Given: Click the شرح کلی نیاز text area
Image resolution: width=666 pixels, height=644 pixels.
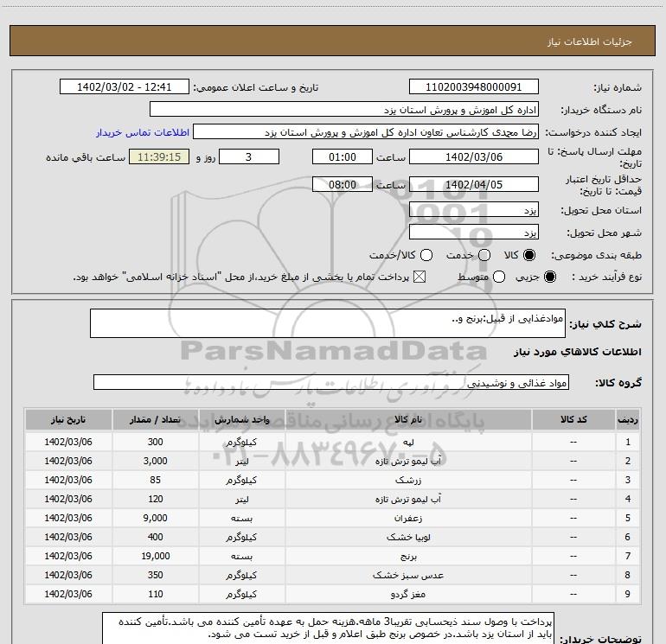Looking at the screenshot, I should [x=328, y=323].
